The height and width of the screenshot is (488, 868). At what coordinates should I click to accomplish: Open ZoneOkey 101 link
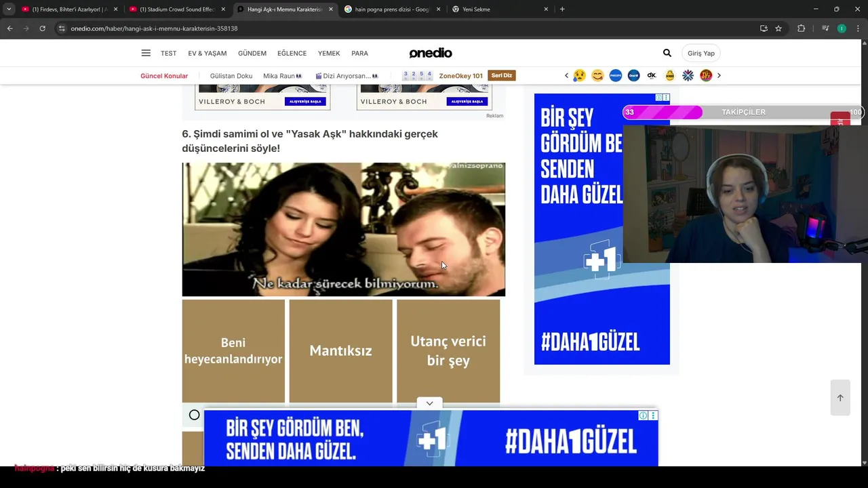point(461,76)
